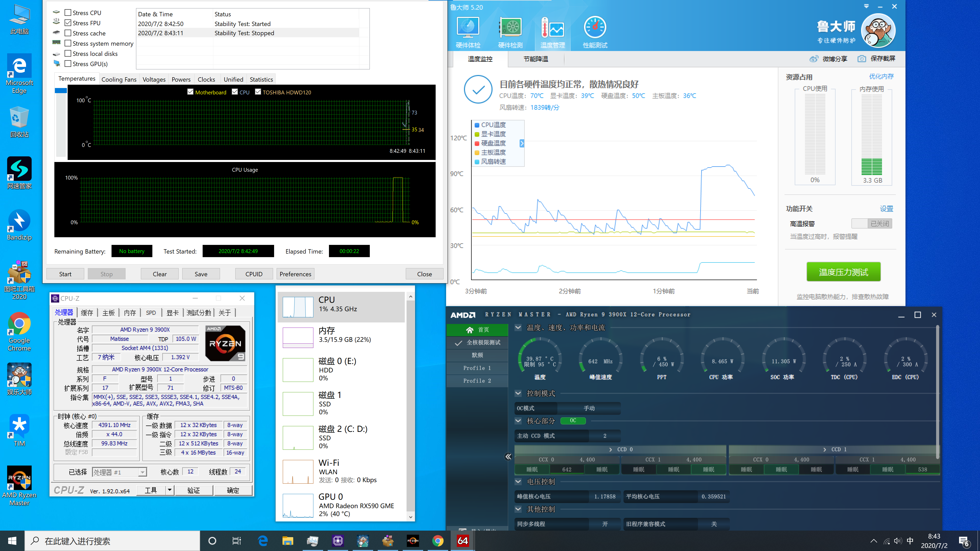980x551 pixels.
Task: Click 验证 button in CPU-Z
Action: (x=194, y=490)
